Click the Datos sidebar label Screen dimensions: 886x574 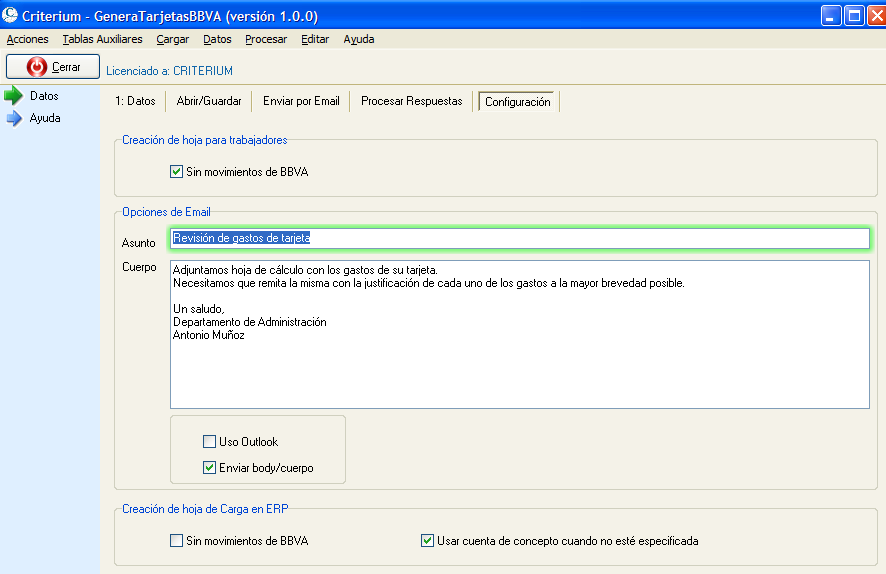tap(44, 95)
